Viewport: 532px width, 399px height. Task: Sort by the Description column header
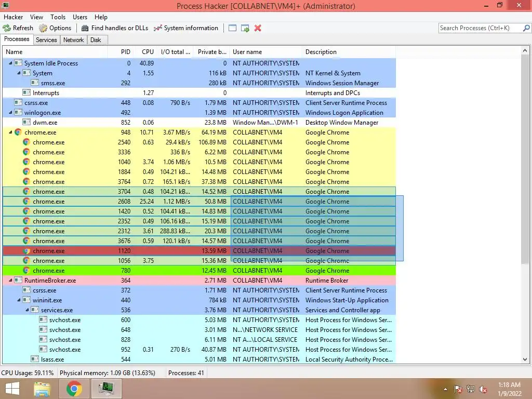click(x=349, y=52)
